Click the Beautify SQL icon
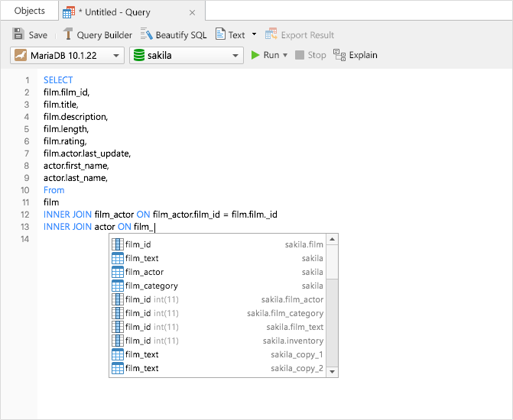 (146, 34)
